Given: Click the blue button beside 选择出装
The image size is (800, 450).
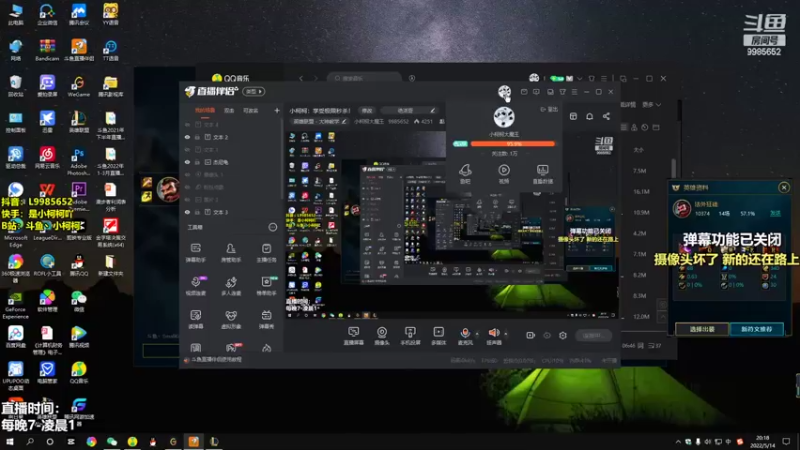Looking at the screenshot, I should (757, 329).
